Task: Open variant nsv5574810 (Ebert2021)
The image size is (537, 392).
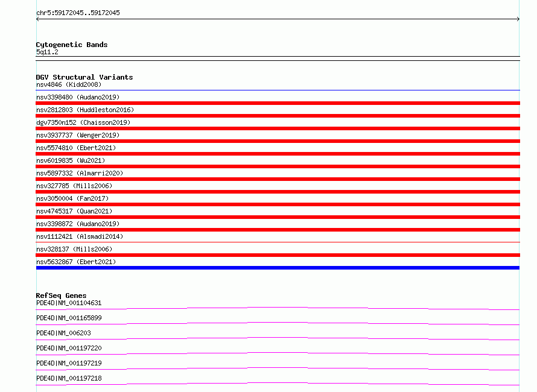Action: click(76, 148)
